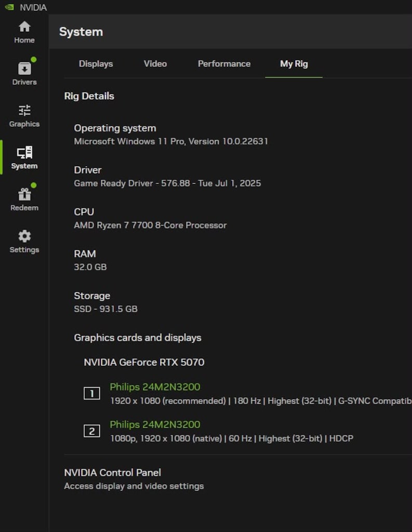The width and height of the screenshot is (412, 532).
Task: Click the 'SSD - 931.5 GB' storage value
Action: point(105,309)
